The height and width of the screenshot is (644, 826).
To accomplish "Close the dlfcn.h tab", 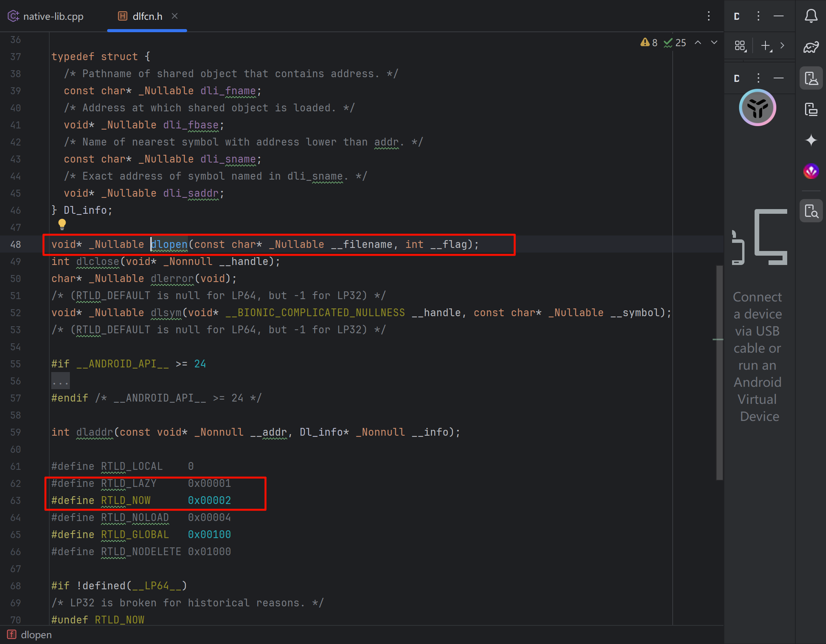I will [x=175, y=16].
